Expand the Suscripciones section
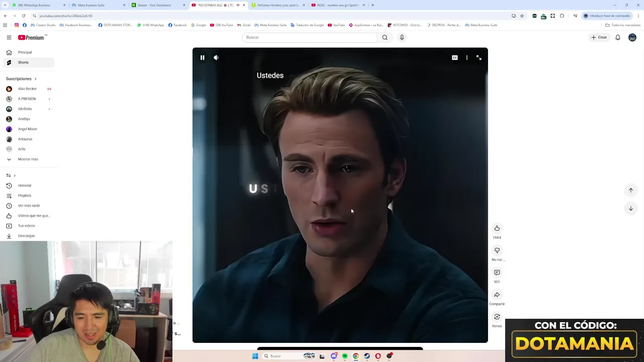Viewport: 644px width, 362px height. (21, 79)
